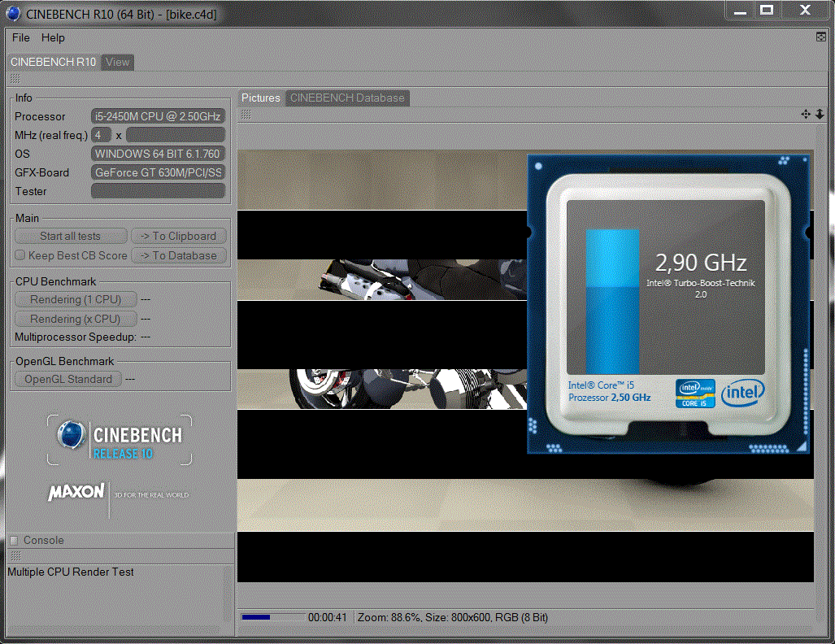Click the -> To Database button
Image resolution: width=835 pixels, height=644 pixels.
point(179,255)
